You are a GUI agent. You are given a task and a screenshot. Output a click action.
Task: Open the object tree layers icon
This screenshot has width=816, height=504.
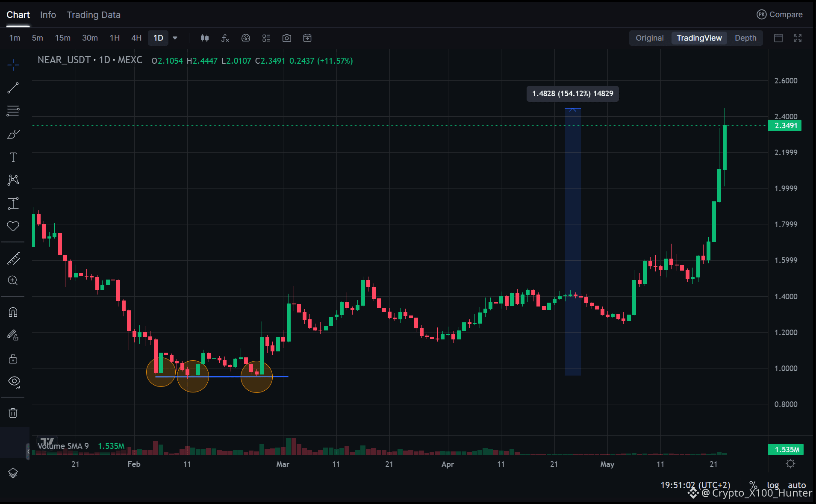pyautogui.click(x=13, y=473)
